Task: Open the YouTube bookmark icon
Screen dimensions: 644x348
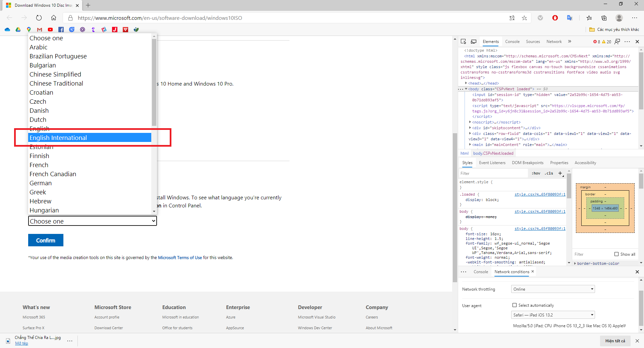Action: coord(50,30)
